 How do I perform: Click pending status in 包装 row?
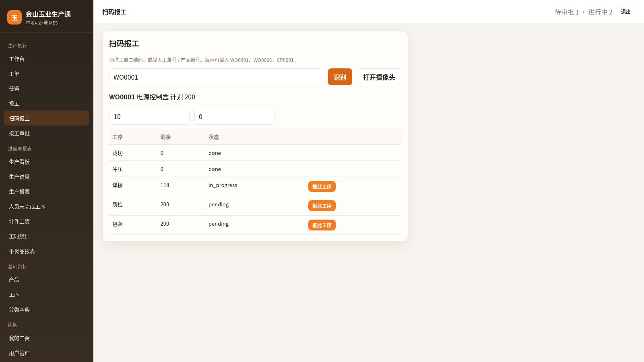pos(219,224)
